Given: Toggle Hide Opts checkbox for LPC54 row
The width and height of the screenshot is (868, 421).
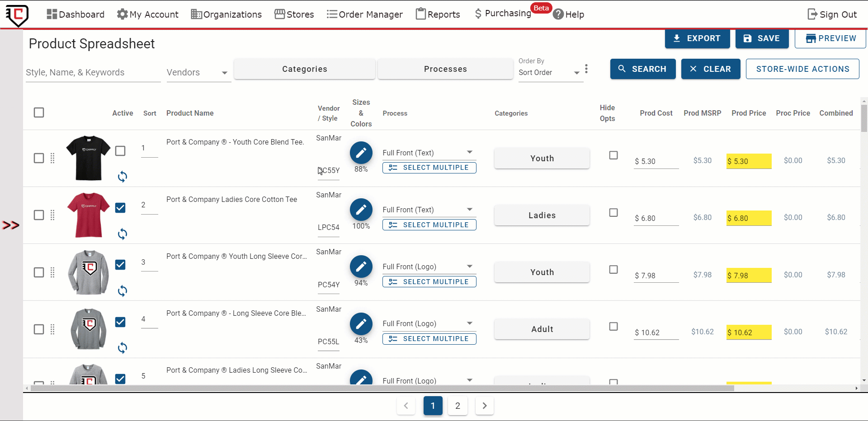Looking at the screenshot, I should click(x=613, y=212).
